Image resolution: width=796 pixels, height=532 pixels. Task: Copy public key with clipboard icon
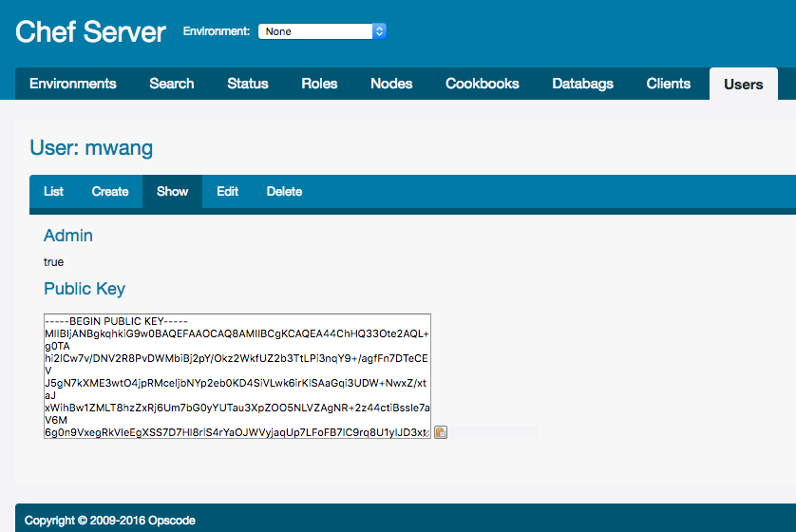point(441,432)
